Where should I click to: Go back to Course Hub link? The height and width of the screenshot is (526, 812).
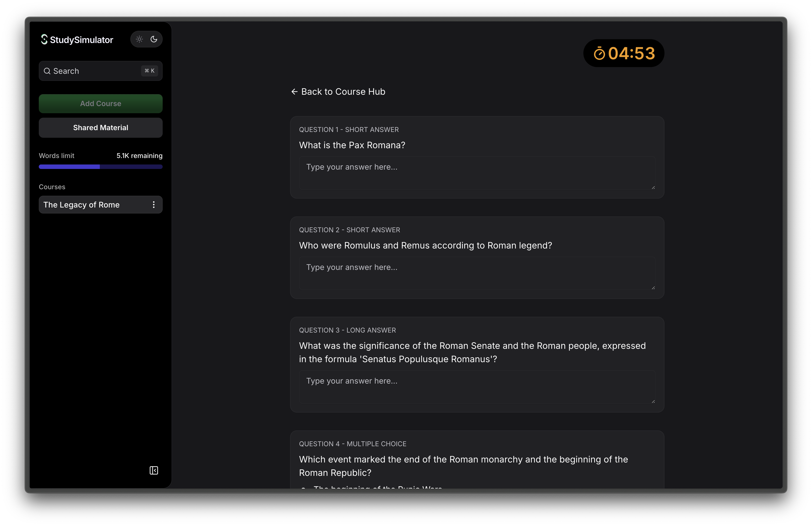(x=343, y=91)
